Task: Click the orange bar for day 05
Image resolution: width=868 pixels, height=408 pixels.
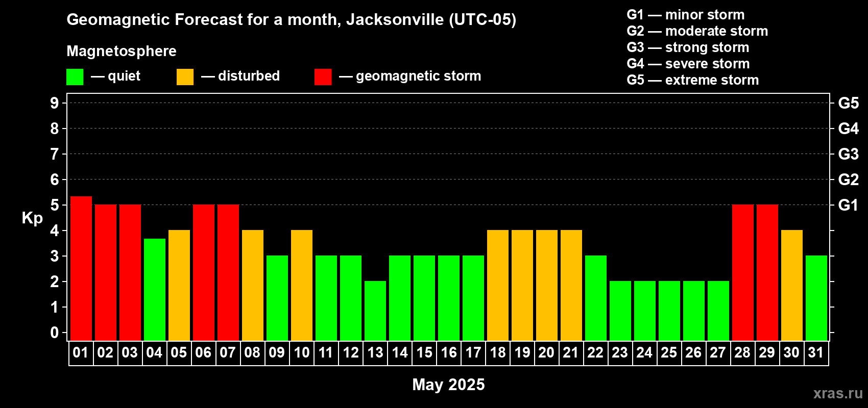Action: (x=179, y=286)
